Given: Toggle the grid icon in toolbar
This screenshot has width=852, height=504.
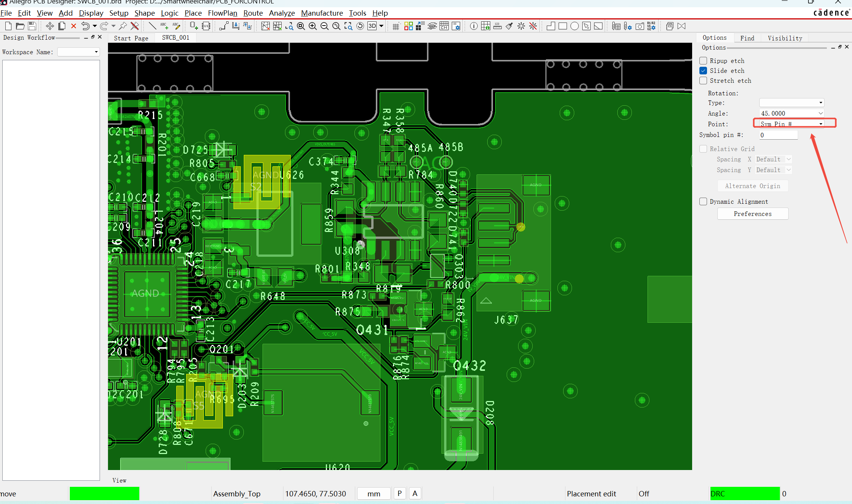Looking at the screenshot, I should tap(396, 26).
